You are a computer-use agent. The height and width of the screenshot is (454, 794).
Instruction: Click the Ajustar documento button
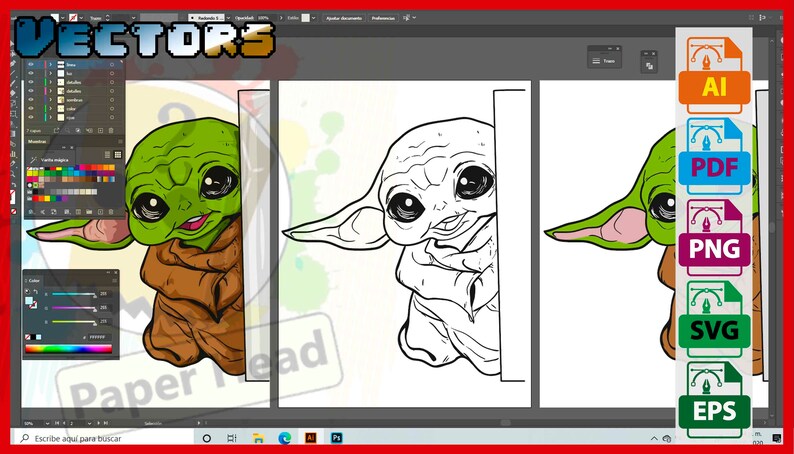(x=344, y=18)
